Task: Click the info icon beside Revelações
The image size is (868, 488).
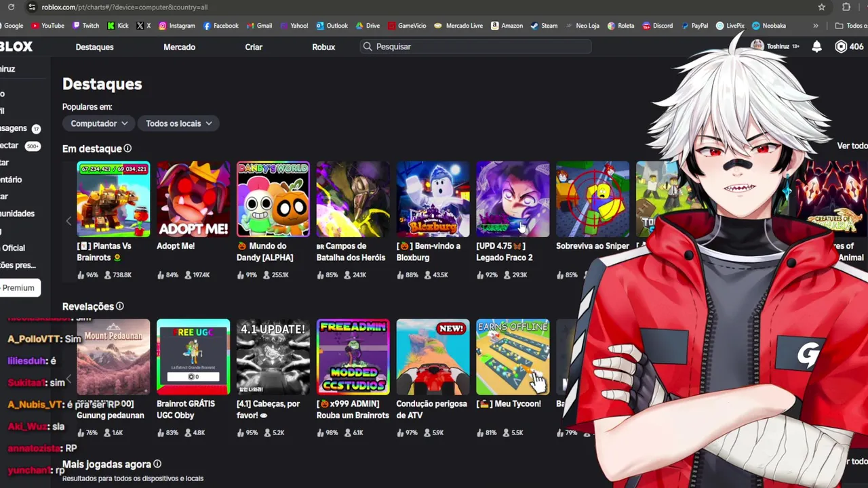Action: click(120, 306)
